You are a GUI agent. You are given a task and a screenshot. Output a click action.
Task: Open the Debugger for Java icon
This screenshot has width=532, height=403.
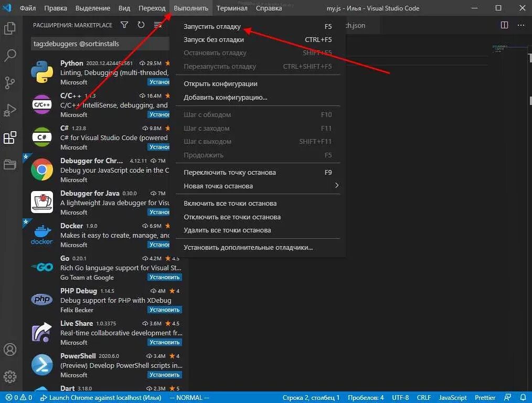click(42, 202)
